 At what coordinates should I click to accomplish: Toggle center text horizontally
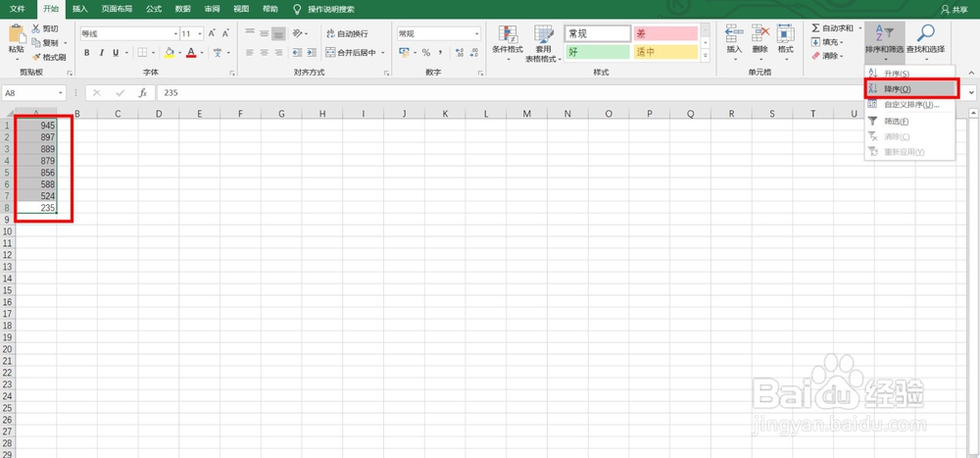[264, 53]
